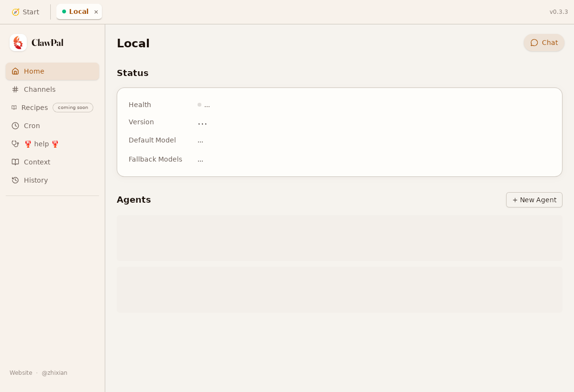The width and height of the screenshot is (574, 392).
Task: Click the stethoscope icon beside help
Action: click(15, 144)
